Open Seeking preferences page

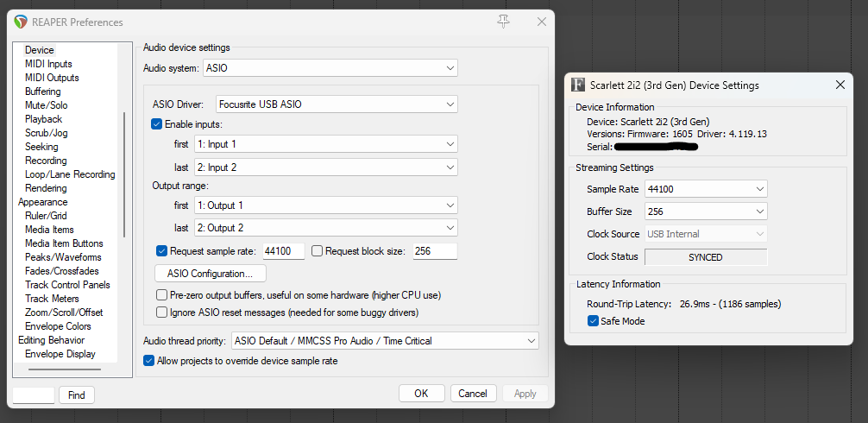tap(41, 147)
